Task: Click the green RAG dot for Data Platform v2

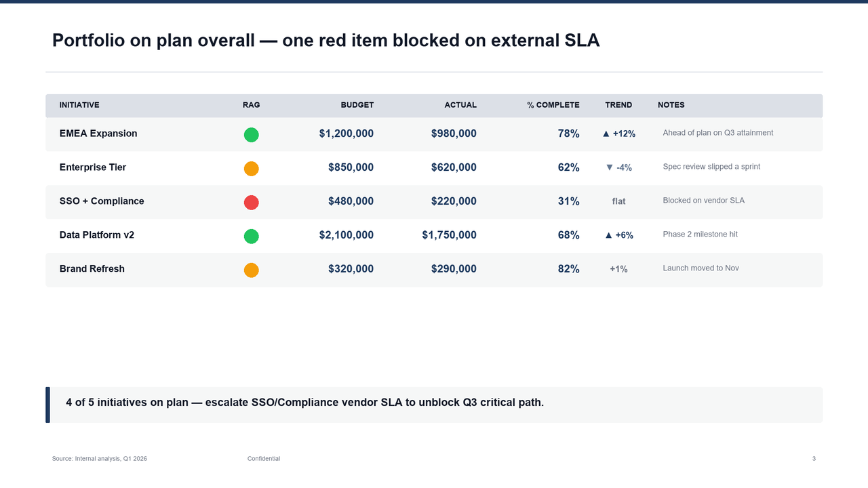Action: coord(251,237)
